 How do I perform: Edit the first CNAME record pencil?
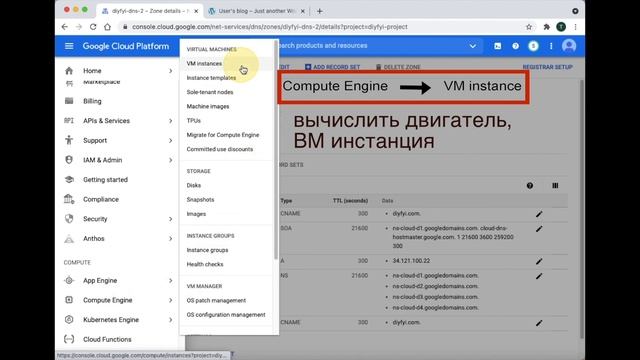tap(539, 214)
